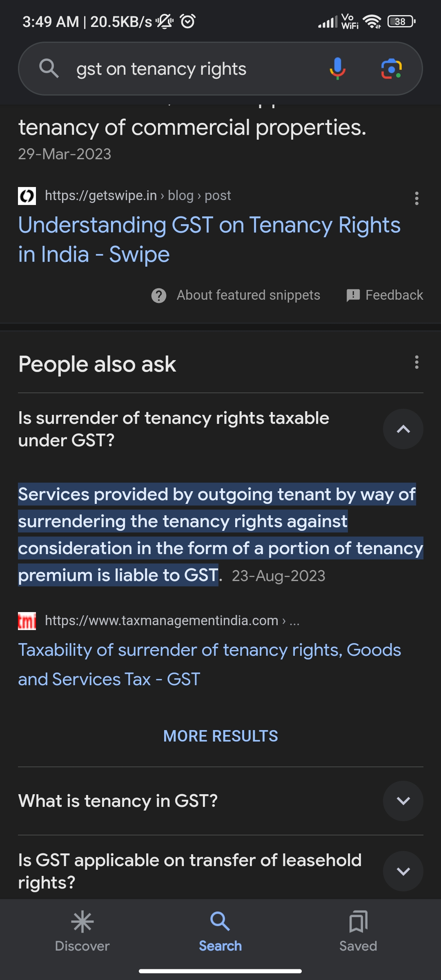Tap the voice search microphone icon

(x=337, y=69)
